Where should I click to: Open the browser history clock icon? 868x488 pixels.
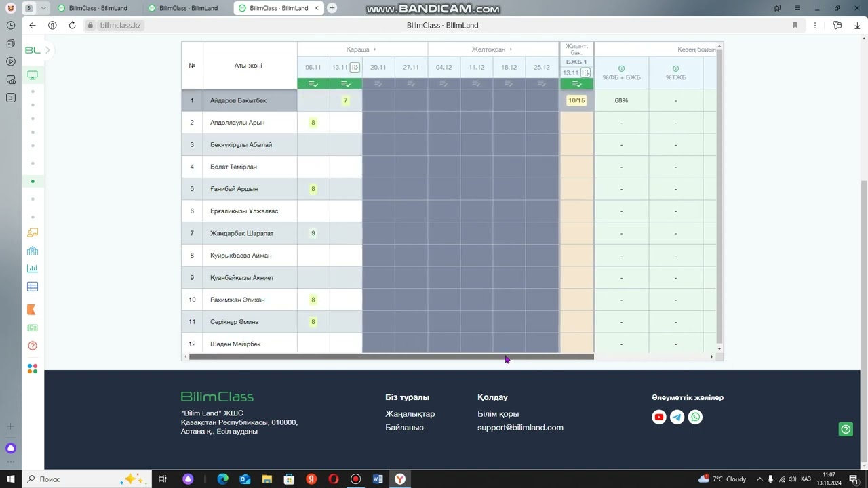pyautogui.click(x=10, y=25)
